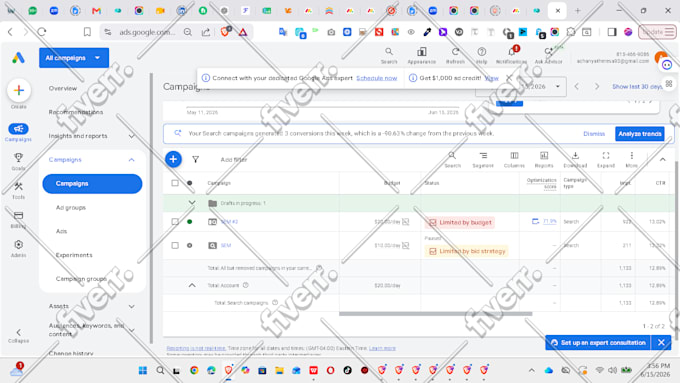Open the Reports toolbar icon
Viewport: 680px width, 383px height.
(x=544, y=155)
